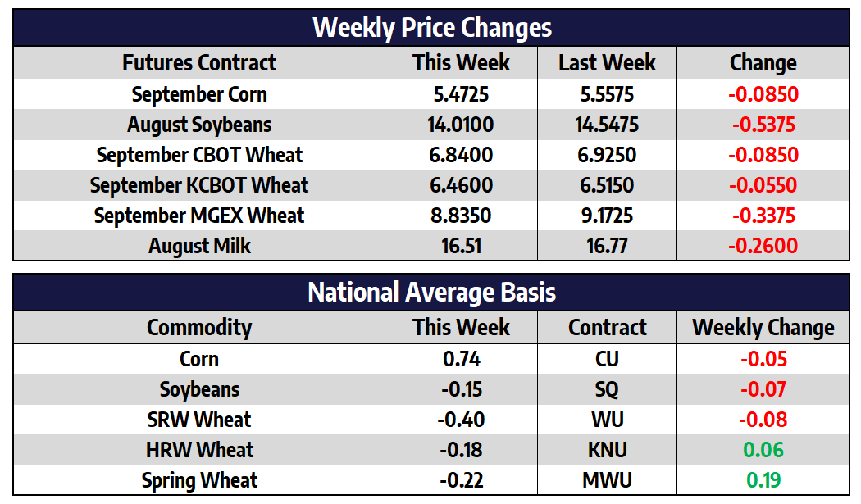Select the 9.1725 last week value
Image resolution: width=861 pixels, height=504 pixels.
(x=607, y=216)
